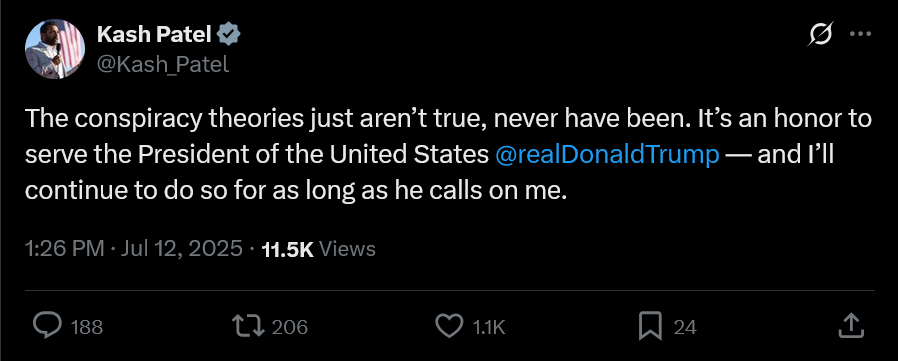Screen dimensions: 898x361
Task: Like the tweet with the heart icon
Action: click(x=449, y=326)
